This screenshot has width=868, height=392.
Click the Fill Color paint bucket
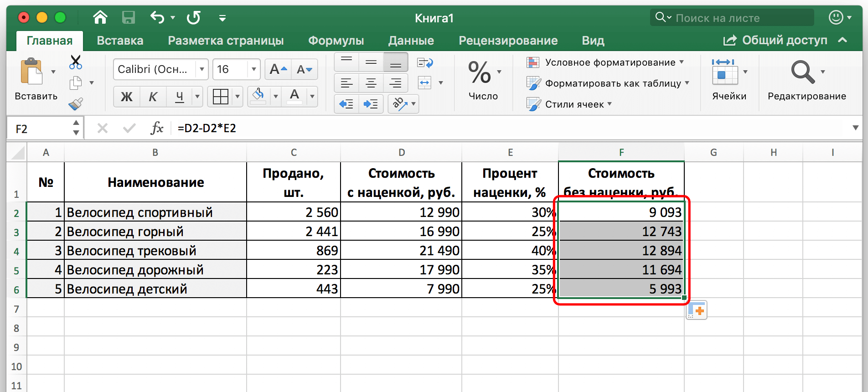(x=258, y=96)
